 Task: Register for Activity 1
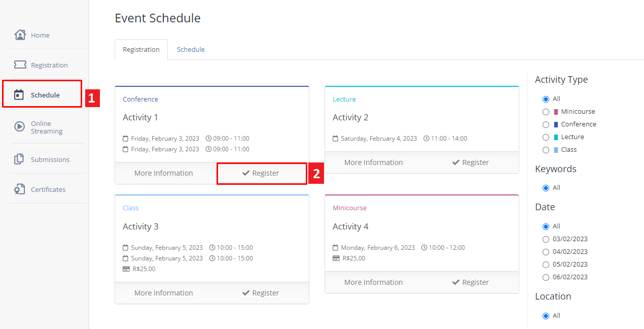[261, 173]
